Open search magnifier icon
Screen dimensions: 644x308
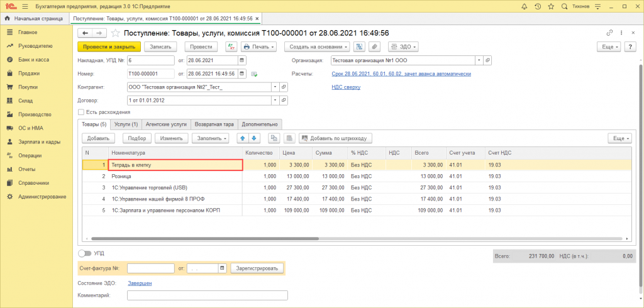click(x=564, y=6)
